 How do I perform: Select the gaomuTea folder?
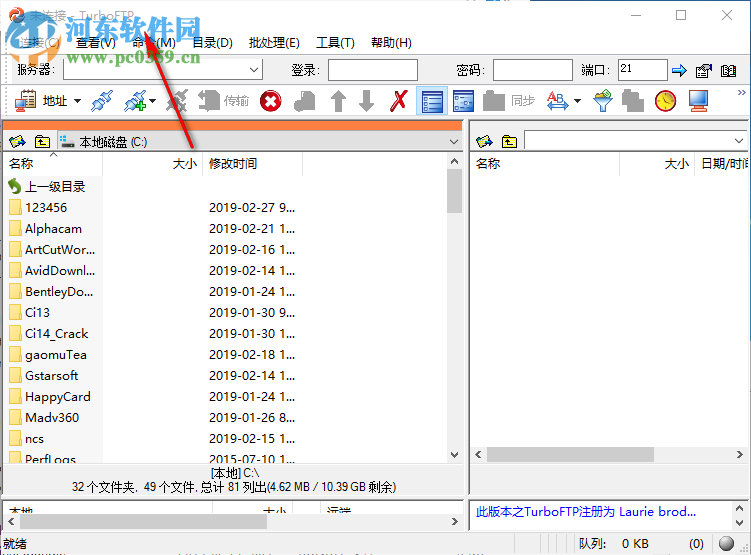click(x=48, y=354)
